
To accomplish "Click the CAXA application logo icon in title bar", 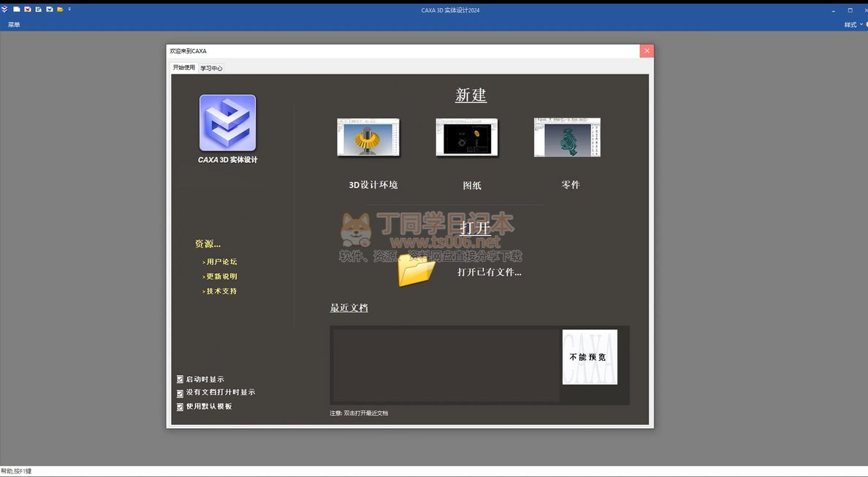I will pyautogui.click(x=5, y=9).
